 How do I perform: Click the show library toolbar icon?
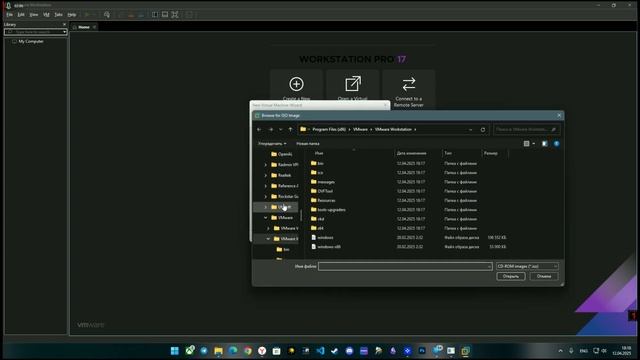[155, 15]
